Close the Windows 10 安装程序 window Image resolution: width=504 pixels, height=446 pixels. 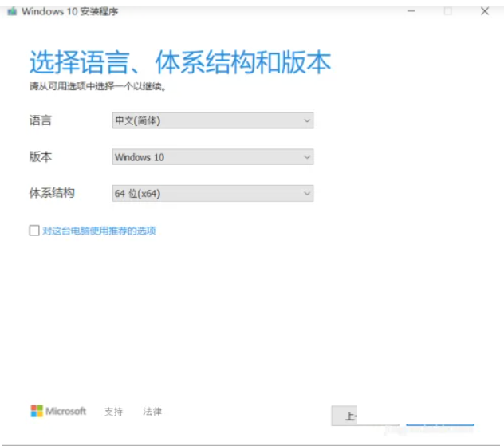485,11
